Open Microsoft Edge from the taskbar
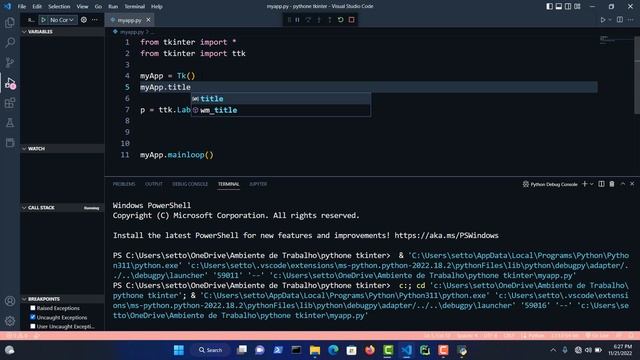 (333, 350)
